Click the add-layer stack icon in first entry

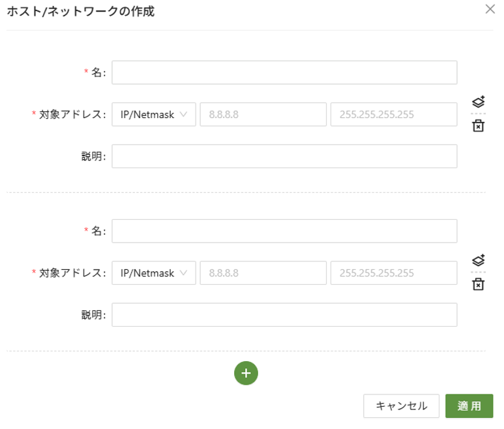pyautogui.click(x=478, y=102)
